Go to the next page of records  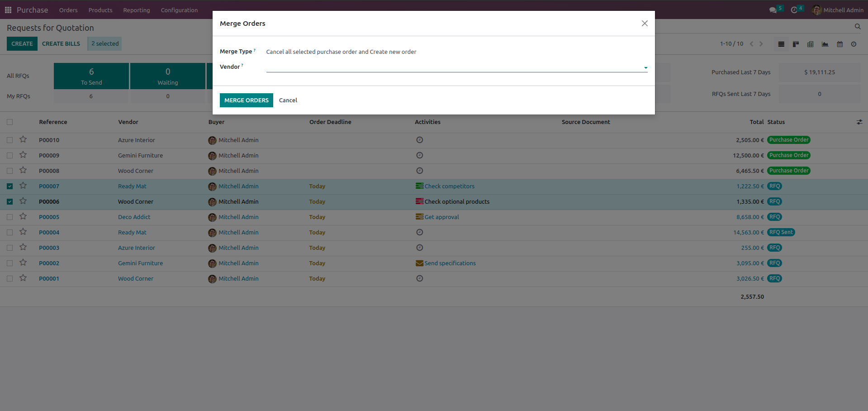[761, 44]
